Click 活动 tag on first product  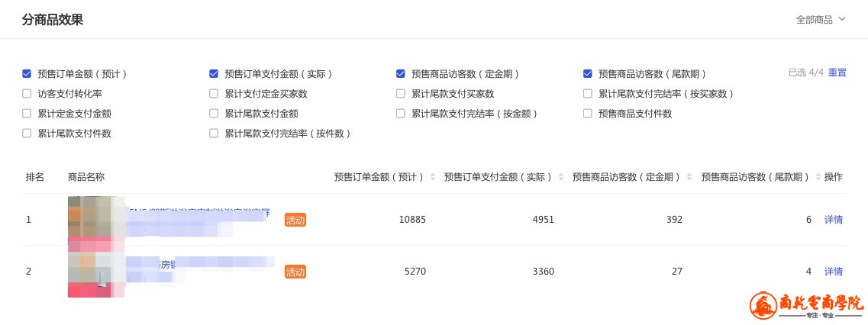click(x=295, y=220)
